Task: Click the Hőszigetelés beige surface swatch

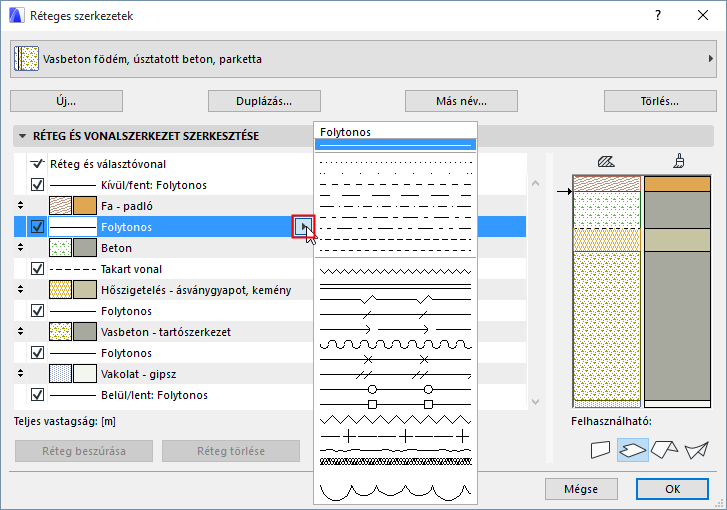Action: [85, 290]
